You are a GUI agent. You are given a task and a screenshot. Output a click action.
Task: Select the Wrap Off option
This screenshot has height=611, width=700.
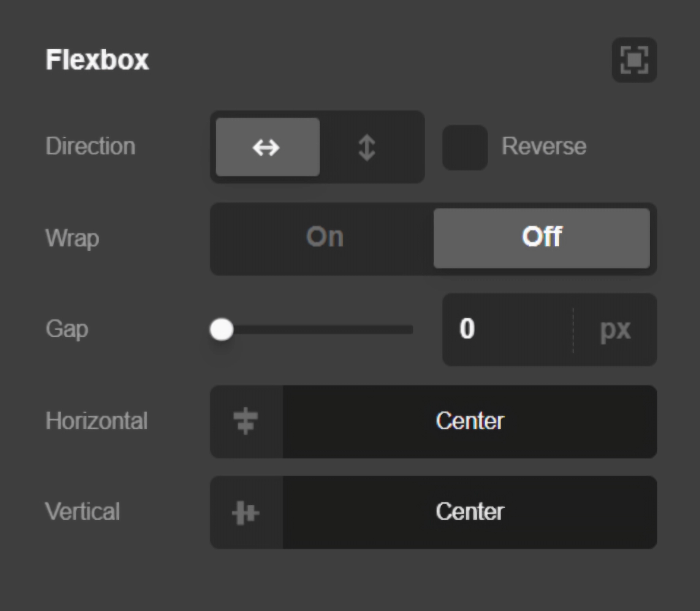coord(541,238)
